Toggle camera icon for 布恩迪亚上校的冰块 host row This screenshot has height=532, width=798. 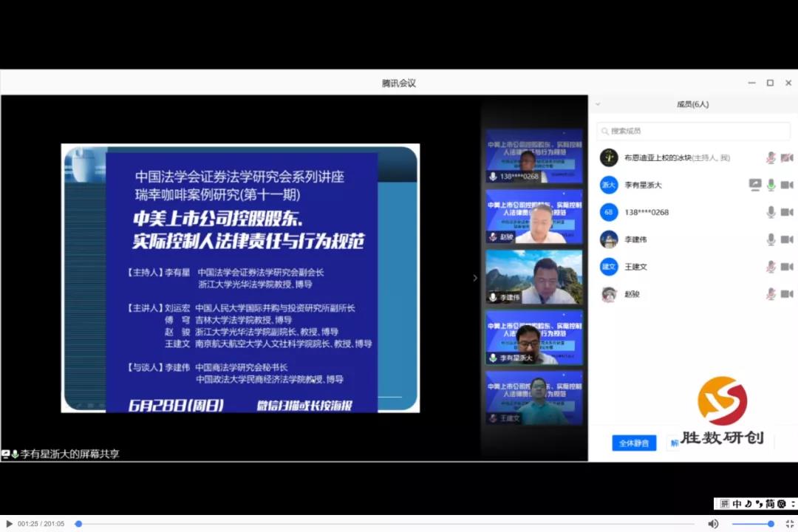(787, 158)
